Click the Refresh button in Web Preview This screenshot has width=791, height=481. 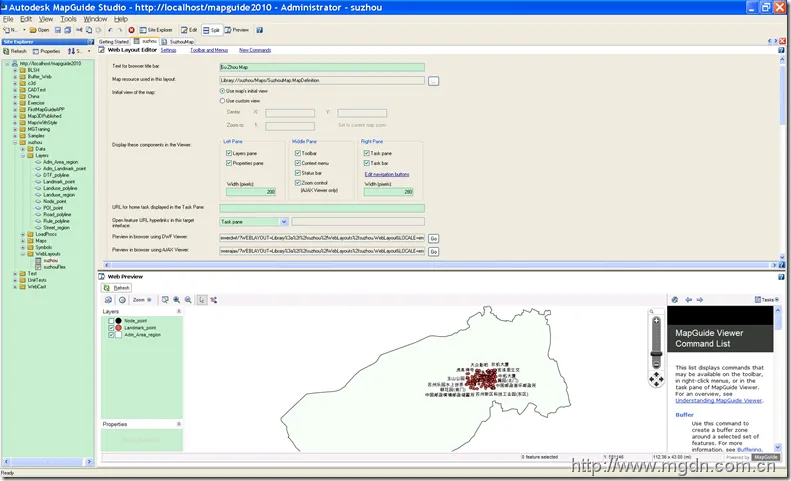tap(117, 288)
